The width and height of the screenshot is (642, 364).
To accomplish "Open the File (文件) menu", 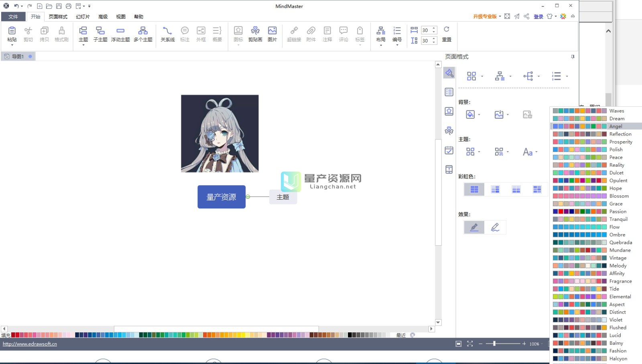I will (13, 16).
